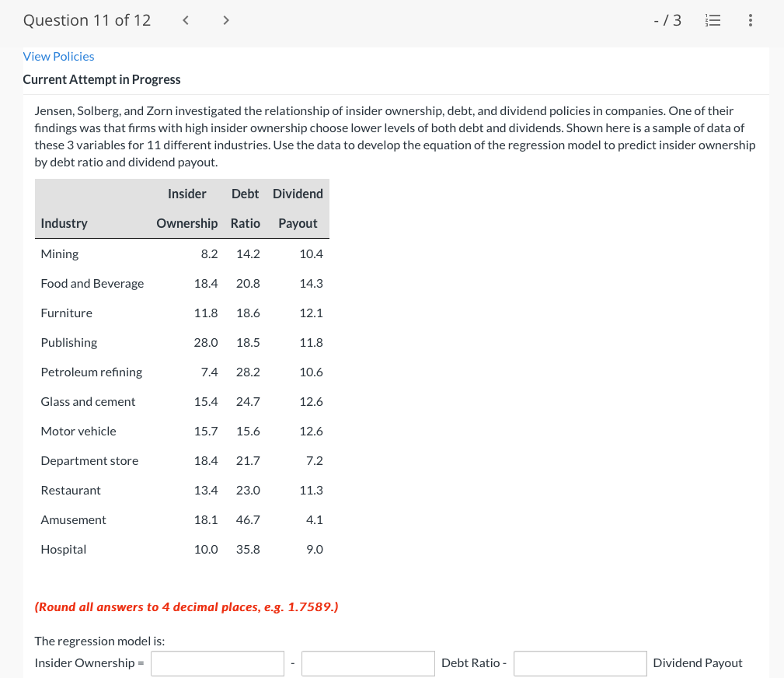Click the Food and Beverage row label
Screen dimensions: 784x678
click(92, 283)
